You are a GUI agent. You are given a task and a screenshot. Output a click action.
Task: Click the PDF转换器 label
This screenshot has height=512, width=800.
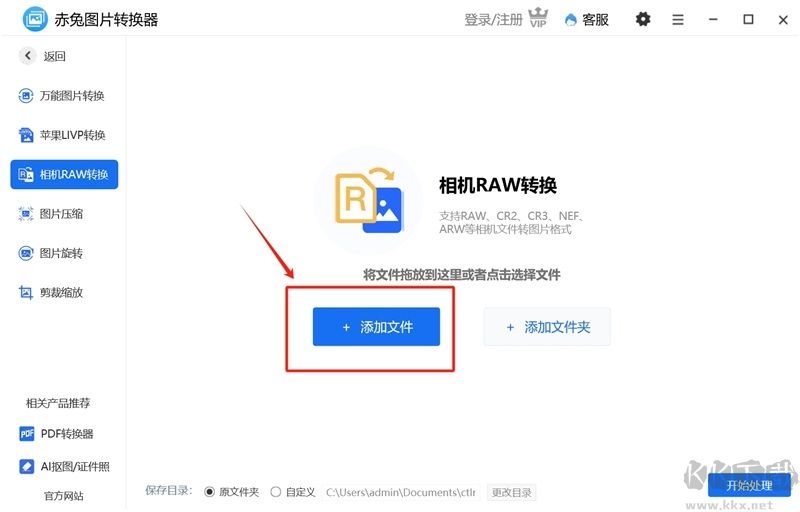click(x=67, y=434)
